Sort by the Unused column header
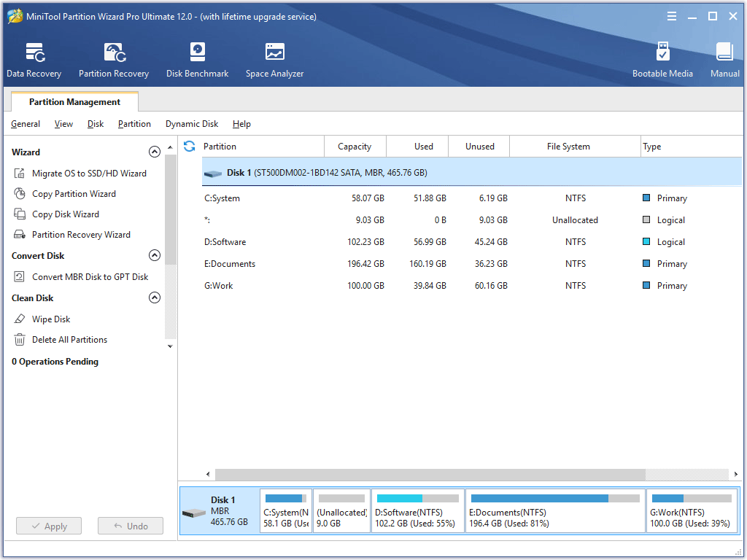Viewport: 747px width, 560px height. click(x=479, y=146)
